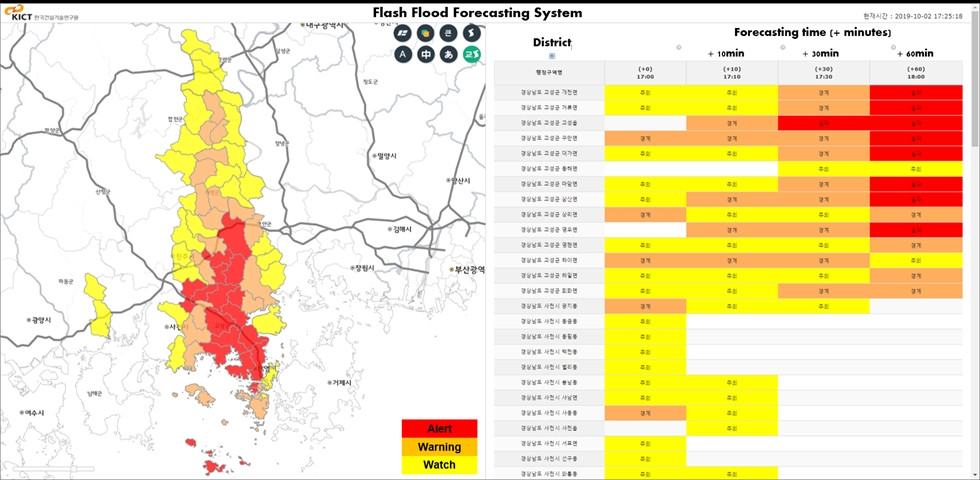Click the yellow Watch legend box
The width and height of the screenshot is (980, 480).
pyautogui.click(x=440, y=465)
